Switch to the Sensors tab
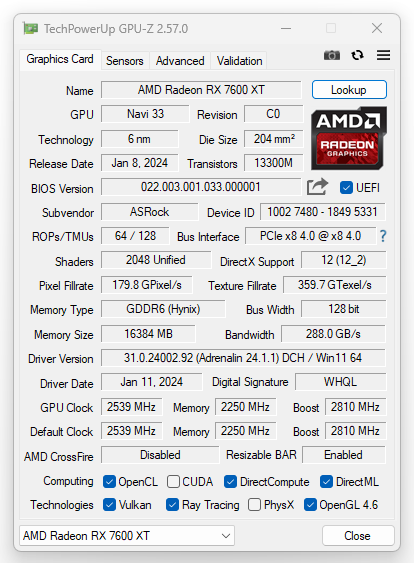 pos(125,61)
